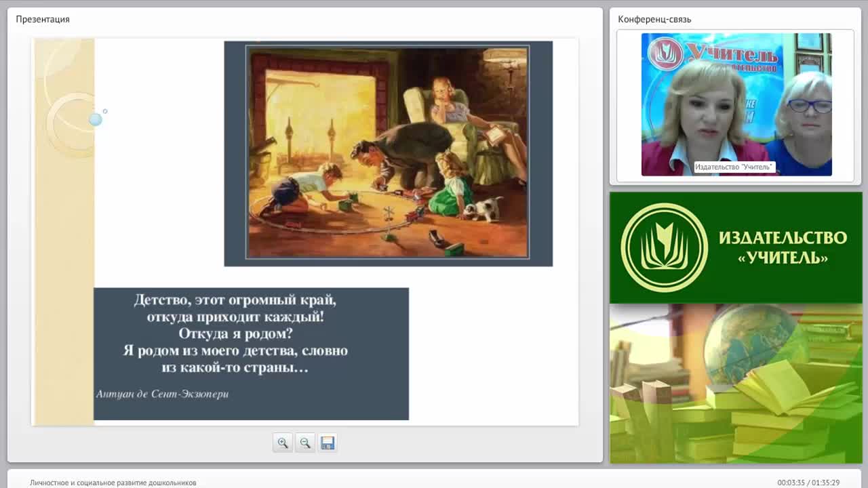Click the Конференц-связь panel title
This screenshot has width=868, height=488.
pyautogui.click(x=654, y=19)
